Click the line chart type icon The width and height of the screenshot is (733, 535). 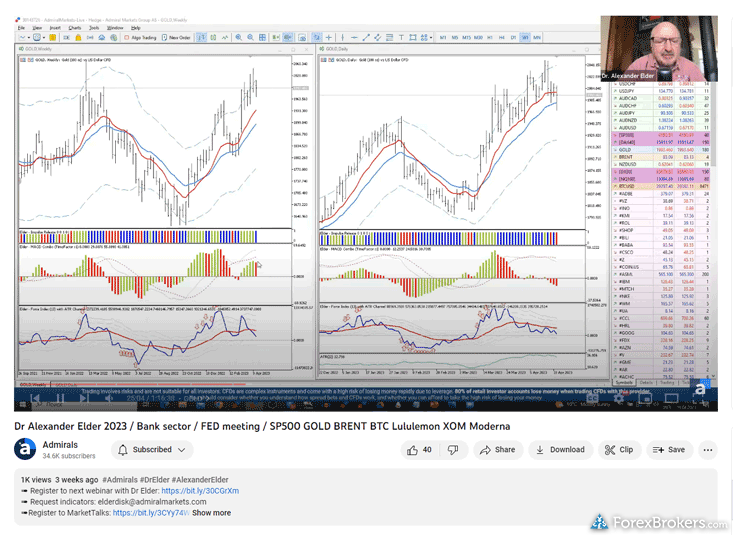(225, 37)
